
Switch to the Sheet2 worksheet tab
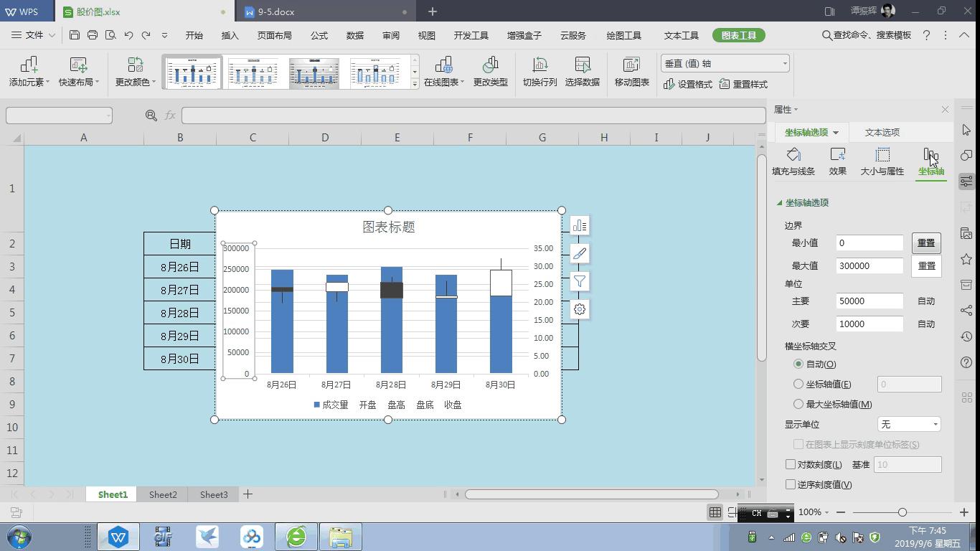click(x=163, y=494)
